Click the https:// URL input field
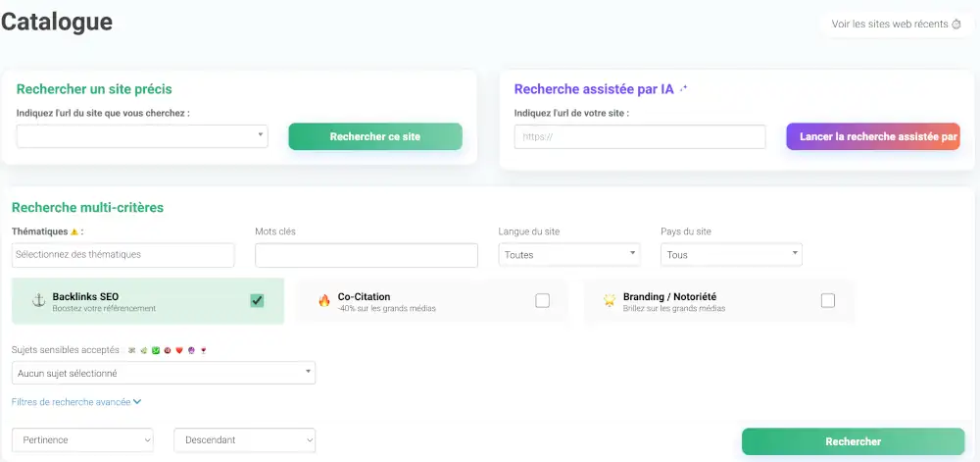The height and width of the screenshot is (462, 980). [x=640, y=136]
